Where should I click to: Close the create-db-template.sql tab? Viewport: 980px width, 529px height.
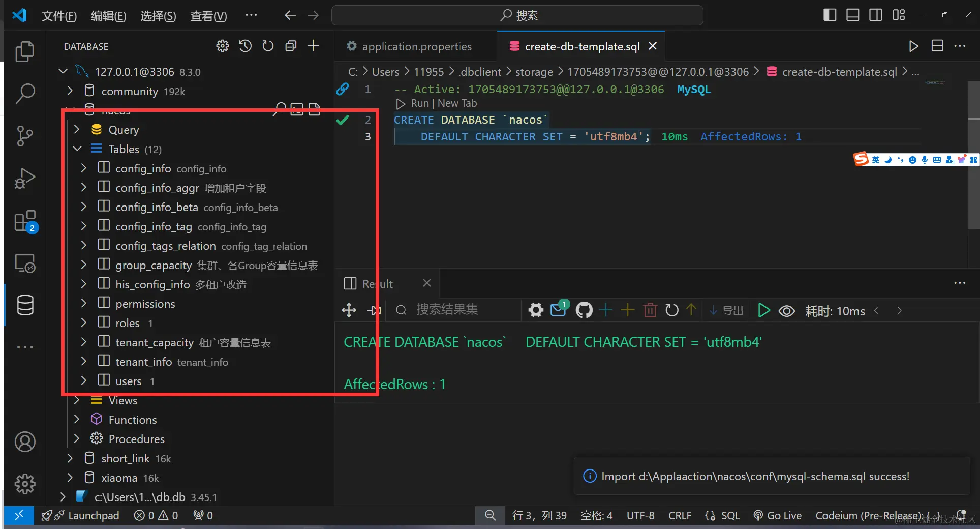[653, 46]
